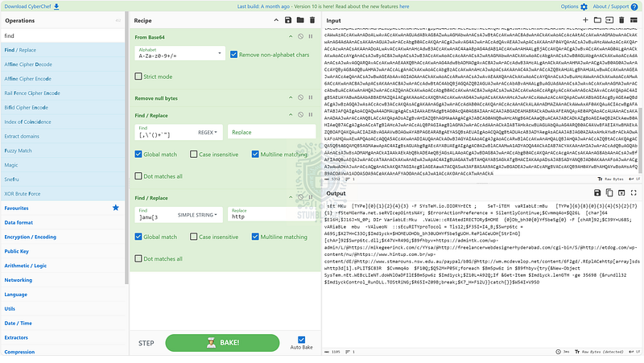Screen dimensions: 644x363
Task: Open input Raw Bytes encoding selector
Action: point(610,179)
